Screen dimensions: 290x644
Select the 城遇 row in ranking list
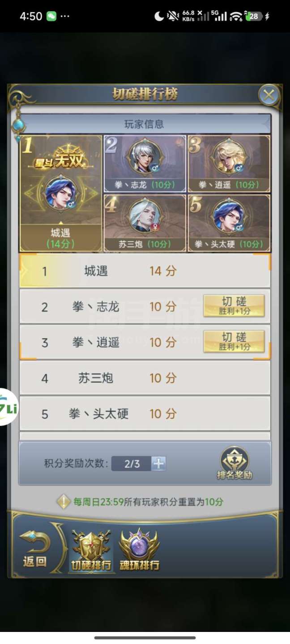[x=145, y=271]
